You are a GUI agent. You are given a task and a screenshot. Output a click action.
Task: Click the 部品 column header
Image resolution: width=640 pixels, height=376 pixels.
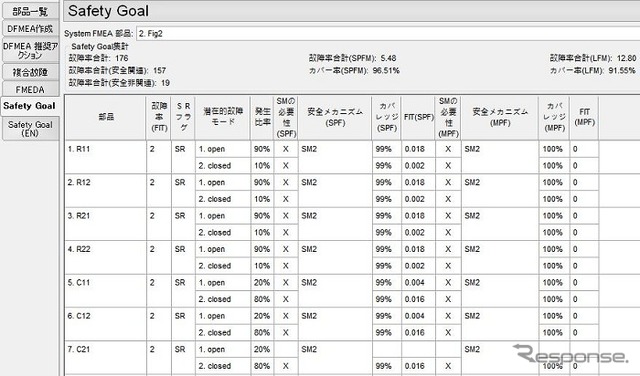[x=106, y=117]
